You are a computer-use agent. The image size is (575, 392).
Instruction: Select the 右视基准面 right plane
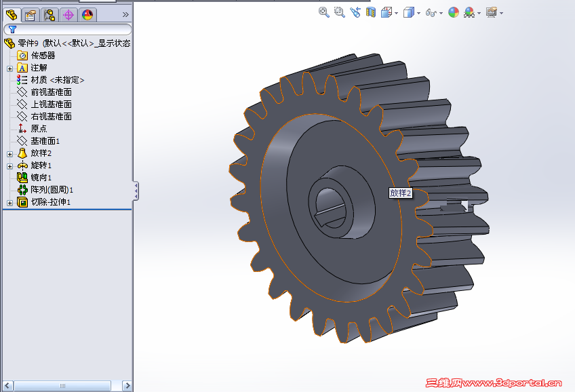(52, 117)
